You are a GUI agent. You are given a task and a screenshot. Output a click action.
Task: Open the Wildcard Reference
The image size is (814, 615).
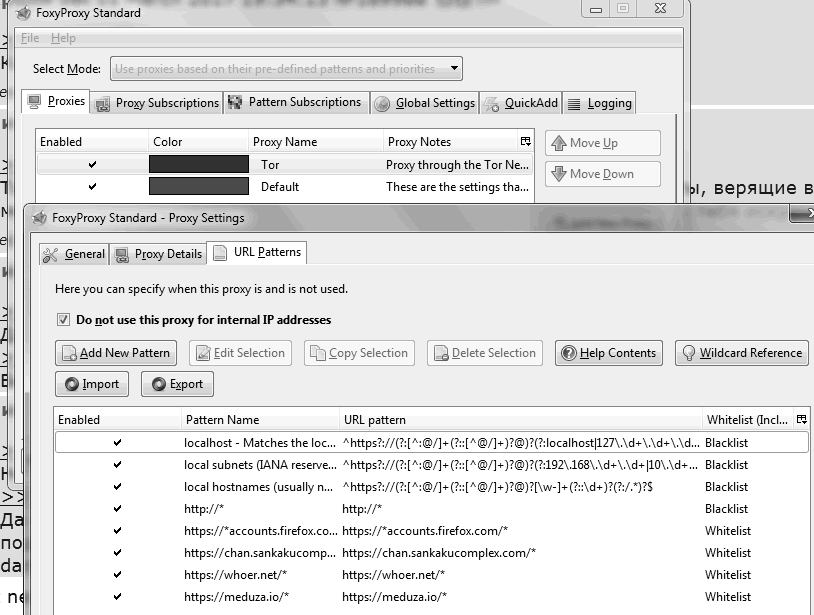742,353
